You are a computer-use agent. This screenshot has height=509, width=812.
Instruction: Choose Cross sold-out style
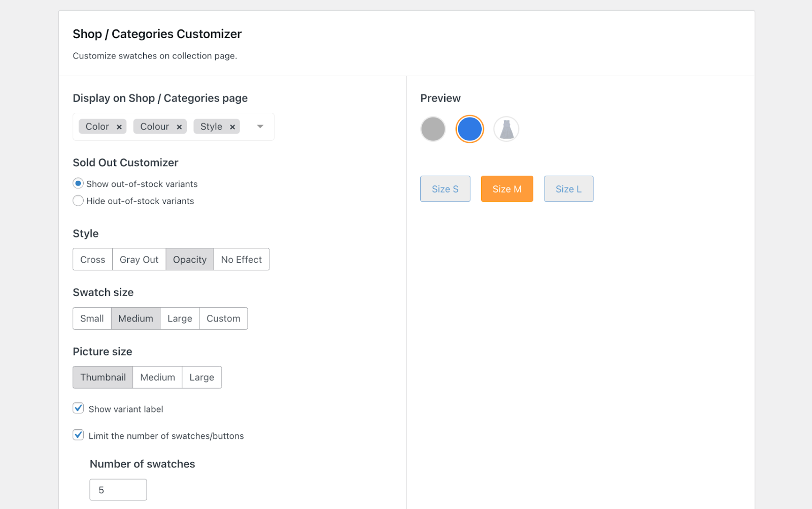coord(93,260)
